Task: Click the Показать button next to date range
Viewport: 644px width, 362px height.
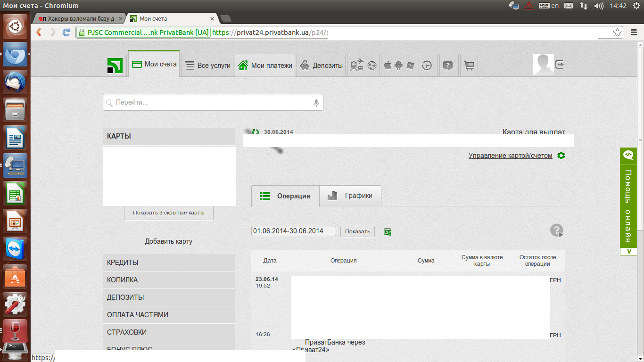Action: pos(357,231)
